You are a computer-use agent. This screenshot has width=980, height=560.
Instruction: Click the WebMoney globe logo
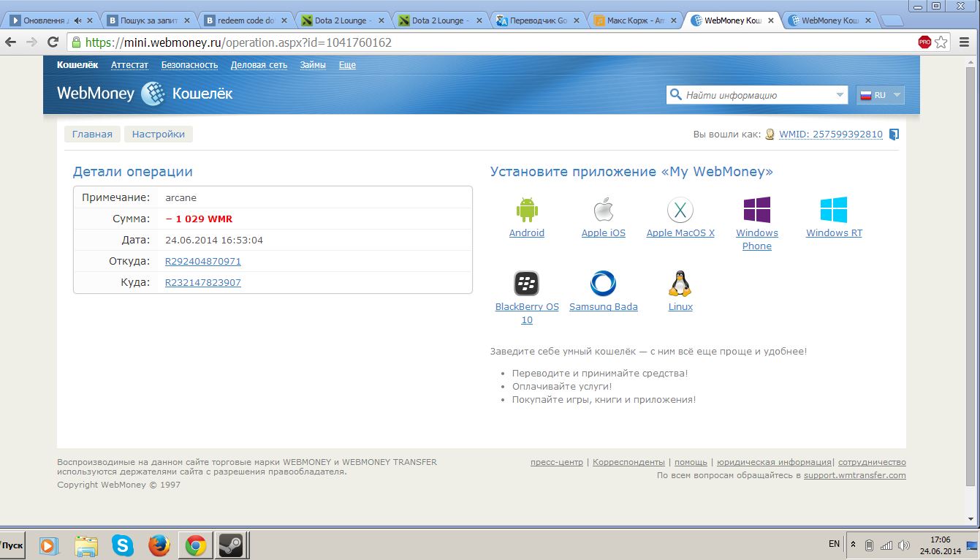click(x=153, y=94)
